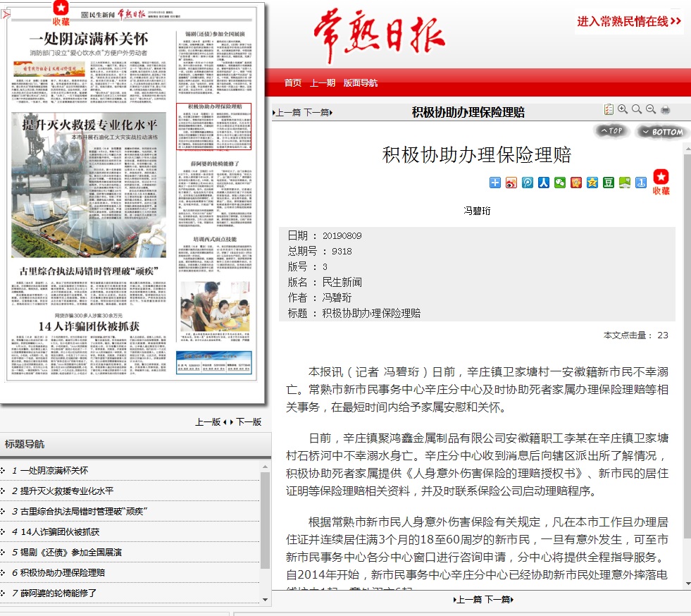Click the headline list scrollbar thumb
Viewport: 691px width, 616px height.
(x=265, y=520)
